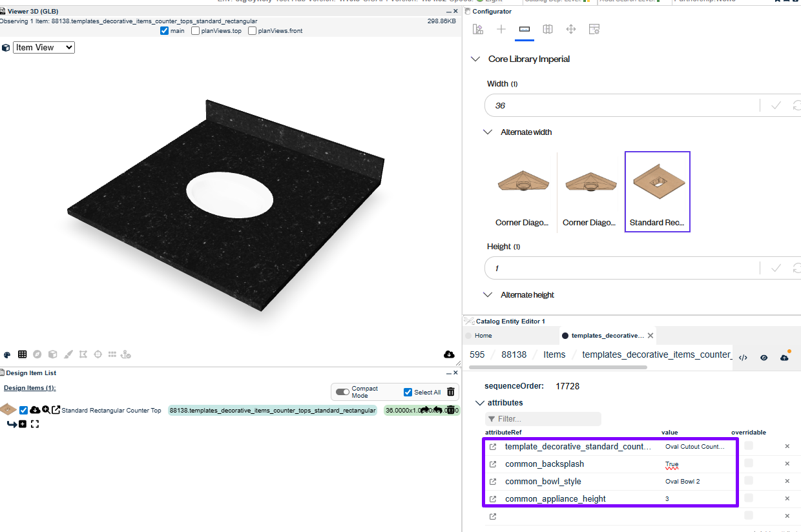The height and width of the screenshot is (532, 801).
Task: Select the dimensions ruler icon in the Configurator
Action: (525, 29)
